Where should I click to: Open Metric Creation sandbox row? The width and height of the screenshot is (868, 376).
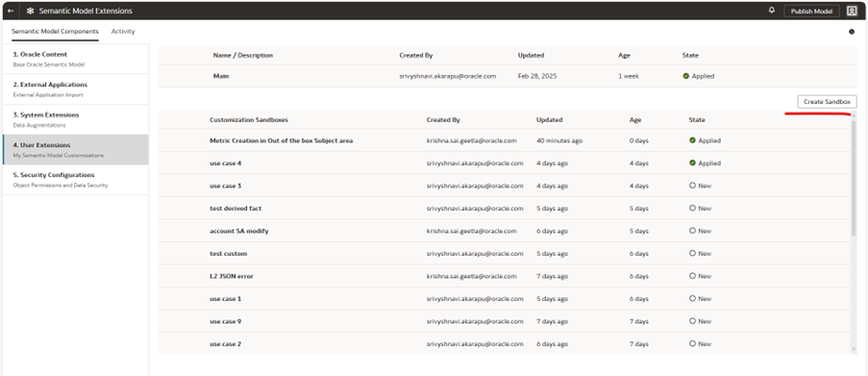tap(504, 140)
